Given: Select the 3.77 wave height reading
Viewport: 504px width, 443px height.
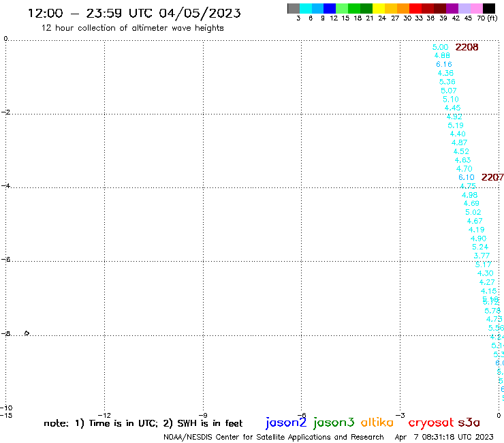Looking at the screenshot, I should coord(482,256).
